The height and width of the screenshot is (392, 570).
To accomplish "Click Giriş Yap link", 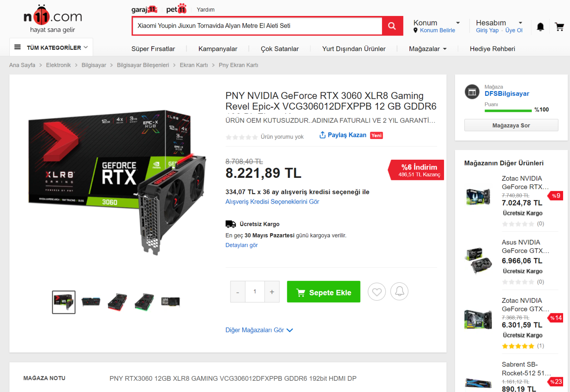I will pos(487,30).
